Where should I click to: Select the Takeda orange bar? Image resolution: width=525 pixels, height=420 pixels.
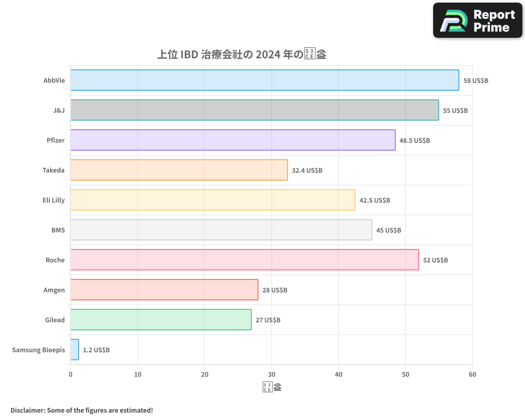coord(178,170)
